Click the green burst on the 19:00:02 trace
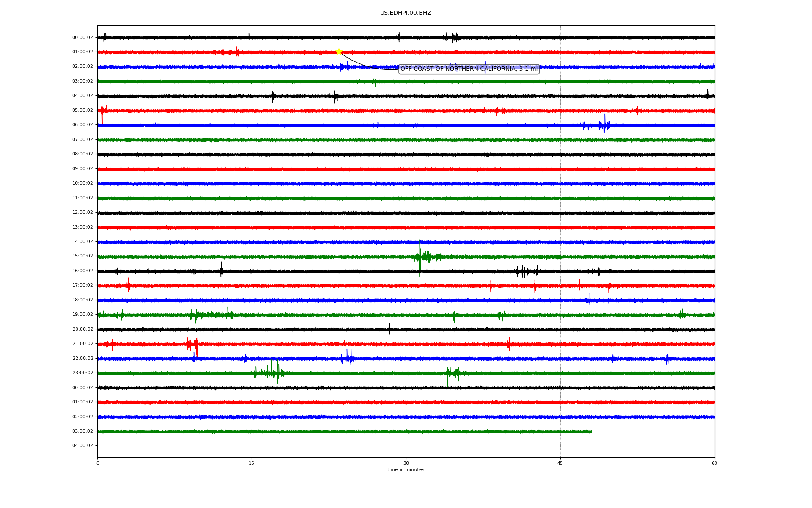Screen dimensions: 812x508 (x=211, y=315)
